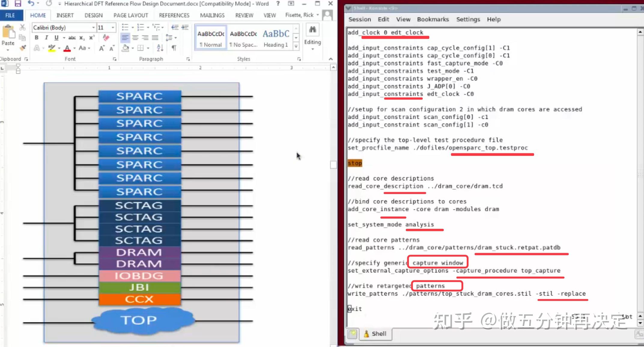Open the font size dropdown
644x347 pixels.
113,28
